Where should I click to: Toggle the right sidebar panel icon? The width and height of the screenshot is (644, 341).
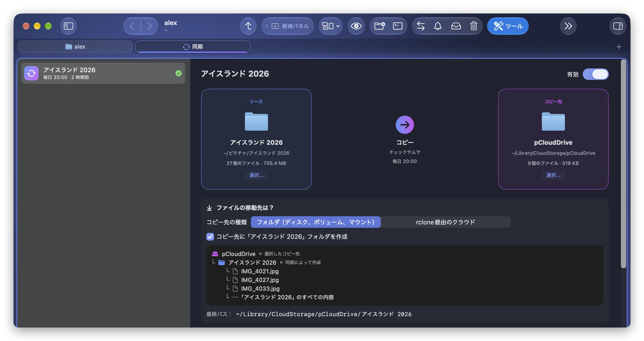coord(618,26)
